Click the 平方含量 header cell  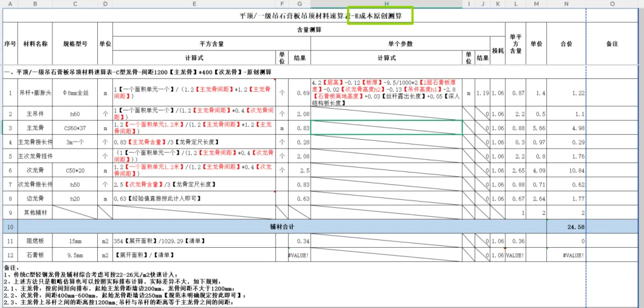212,44
